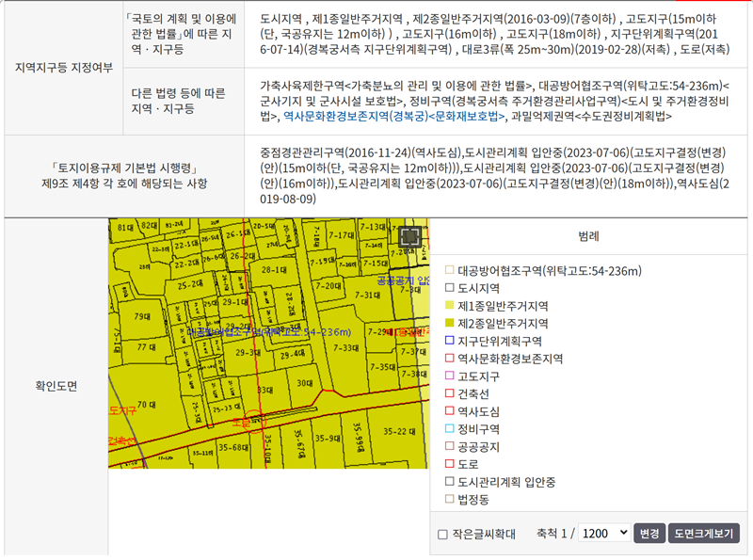Click the 범례 legend heading
This screenshot has width=753, height=560.
(589, 236)
